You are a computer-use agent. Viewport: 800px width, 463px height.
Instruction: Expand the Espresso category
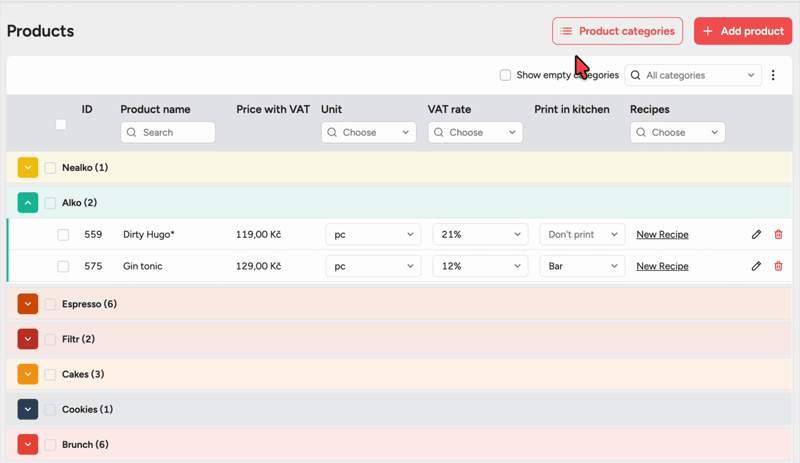pos(28,304)
